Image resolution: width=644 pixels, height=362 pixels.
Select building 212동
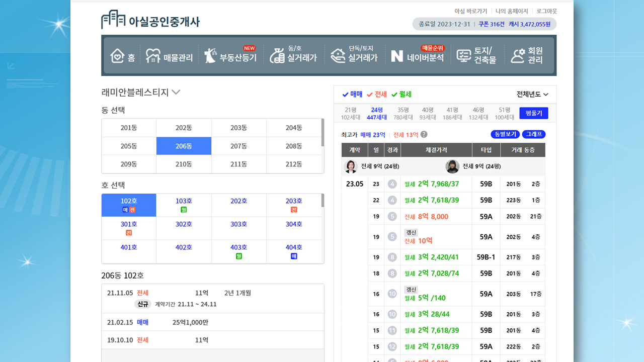pos(294,164)
